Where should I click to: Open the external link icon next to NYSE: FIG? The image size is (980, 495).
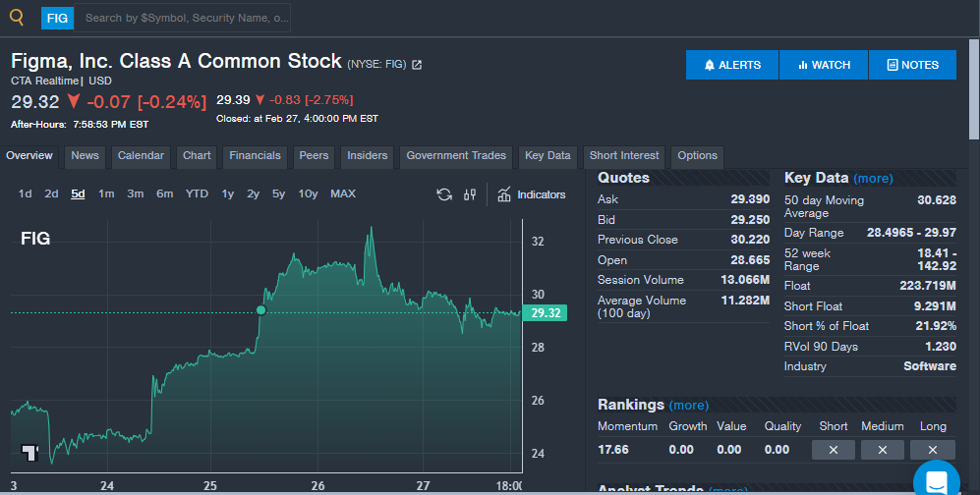pos(417,64)
